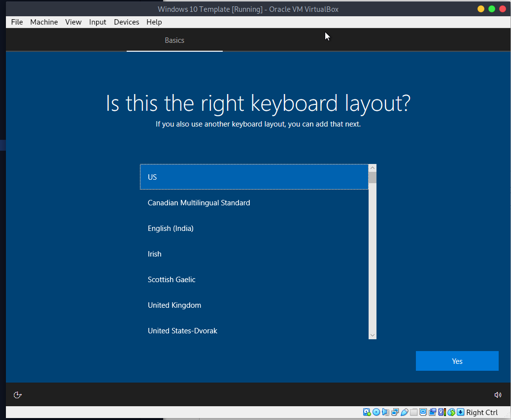Viewport: 511px width, 420px height.
Task: Click the yellow minimize window button
Action: click(480, 9)
